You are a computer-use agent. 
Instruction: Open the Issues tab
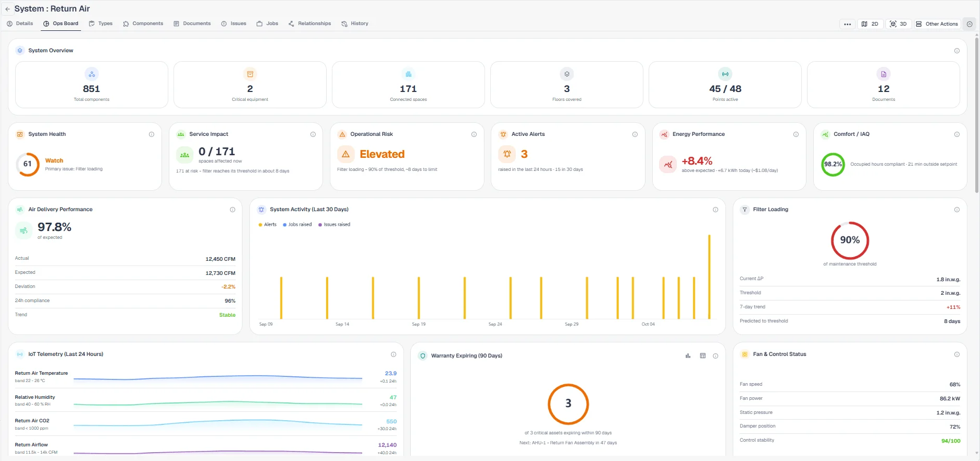click(x=234, y=24)
